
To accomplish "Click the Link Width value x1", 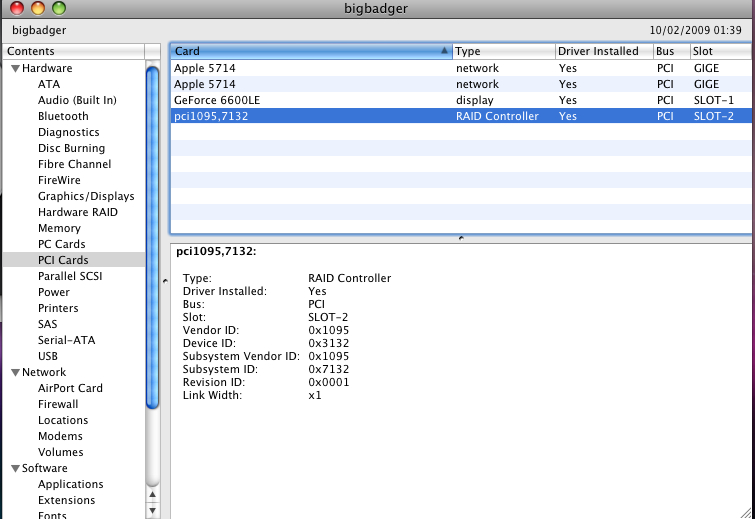I will [x=315, y=395].
